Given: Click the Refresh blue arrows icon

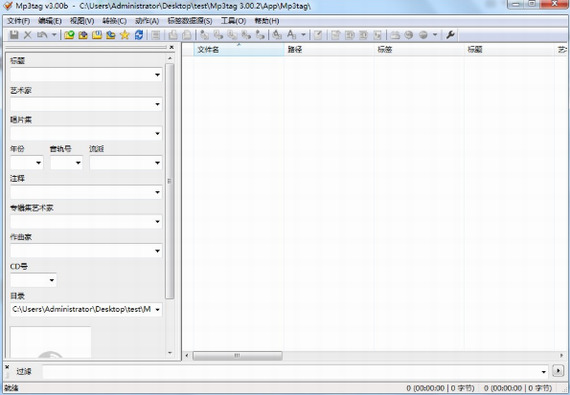Looking at the screenshot, I should 139,35.
